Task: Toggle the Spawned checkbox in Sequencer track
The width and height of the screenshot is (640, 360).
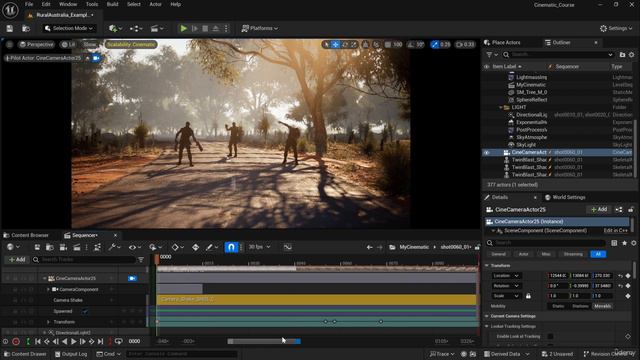Action: pos(85,311)
